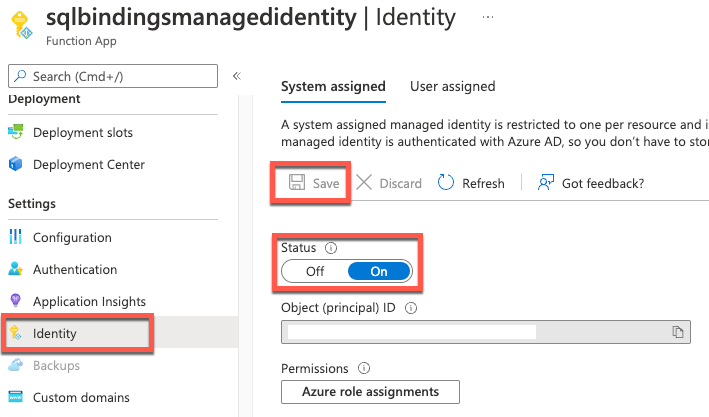Open Got feedback link
This screenshot has width=709, height=417.
pos(590,184)
